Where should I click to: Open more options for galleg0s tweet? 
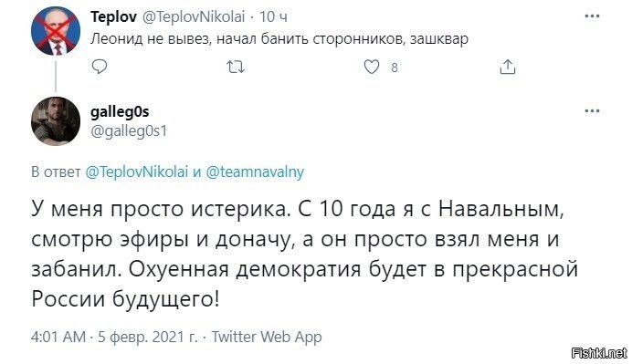pos(592,110)
